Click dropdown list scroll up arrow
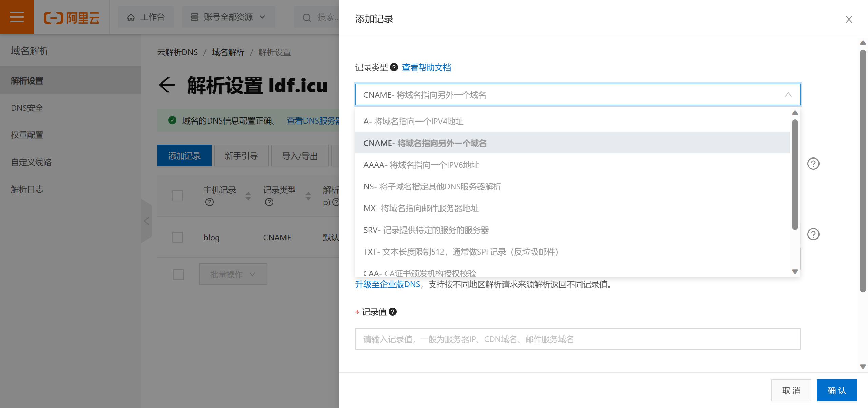This screenshot has height=408, width=868. pos(795,113)
